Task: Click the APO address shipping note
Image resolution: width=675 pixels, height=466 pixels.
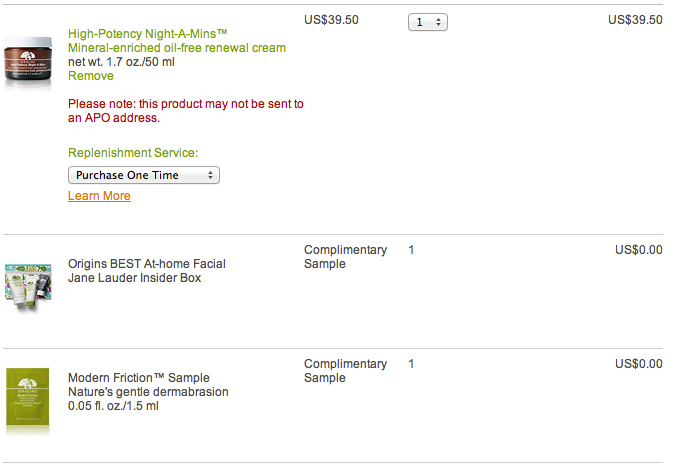Action: (x=186, y=110)
